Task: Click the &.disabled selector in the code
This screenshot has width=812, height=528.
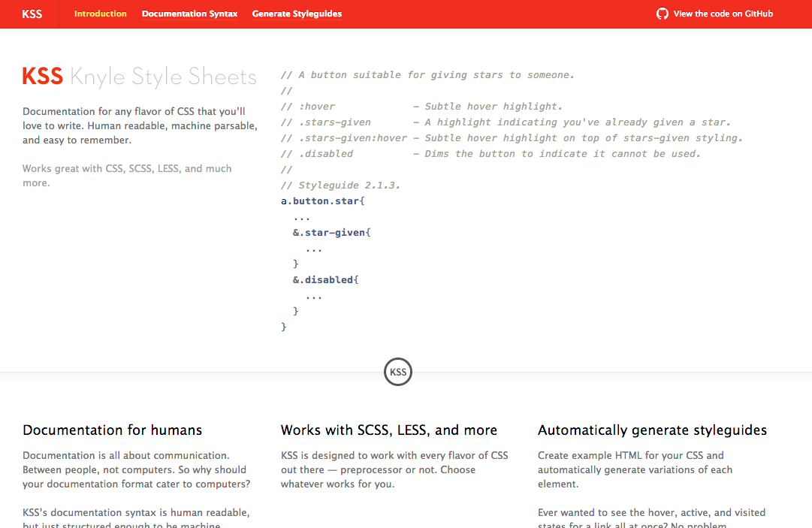Action: click(325, 279)
